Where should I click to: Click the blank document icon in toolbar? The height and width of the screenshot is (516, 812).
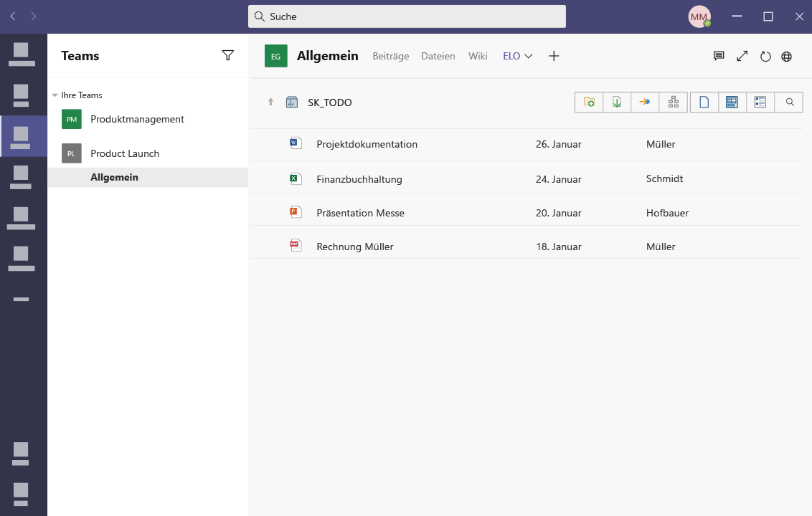pyautogui.click(x=704, y=102)
